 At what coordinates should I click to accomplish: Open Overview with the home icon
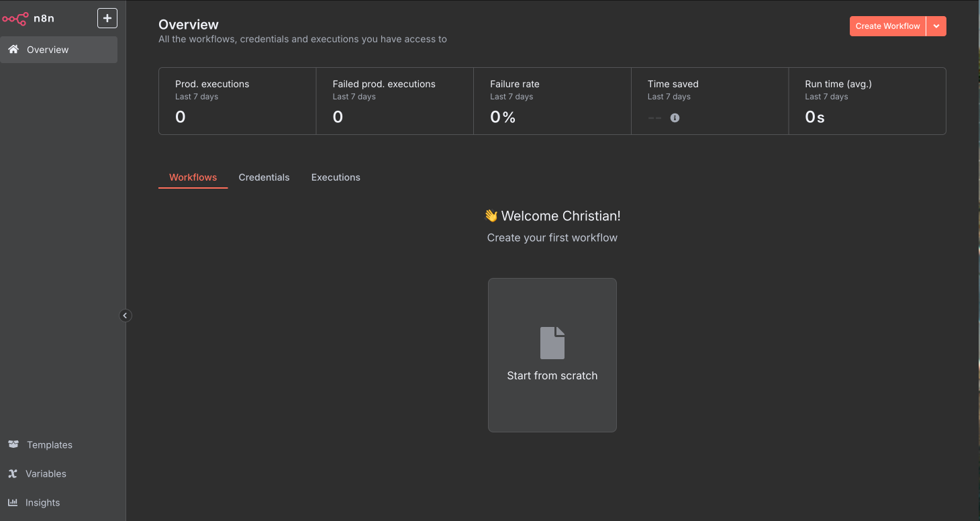pyautogui.click(x=13, y=50)
